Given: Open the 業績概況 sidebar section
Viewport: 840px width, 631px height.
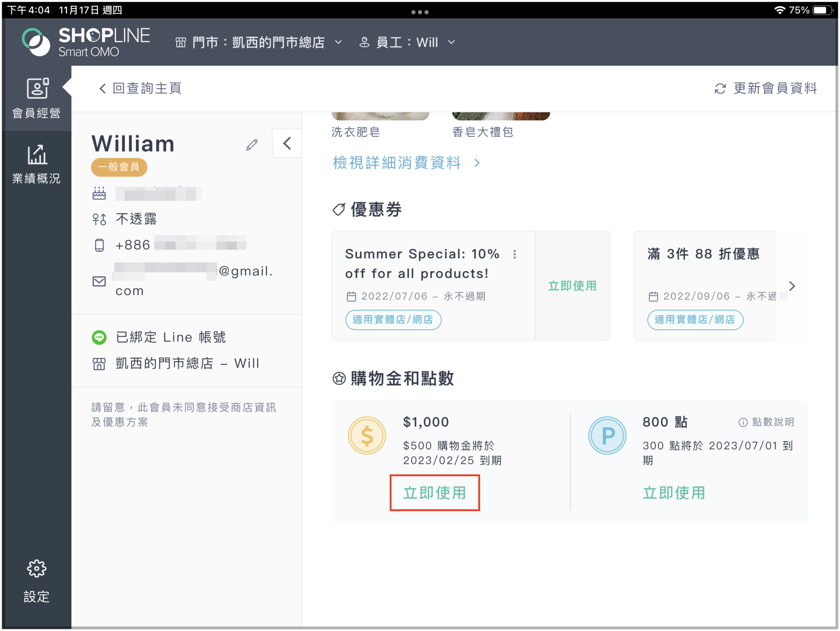Looking at the screenshot, I should [x=37, y=164].
